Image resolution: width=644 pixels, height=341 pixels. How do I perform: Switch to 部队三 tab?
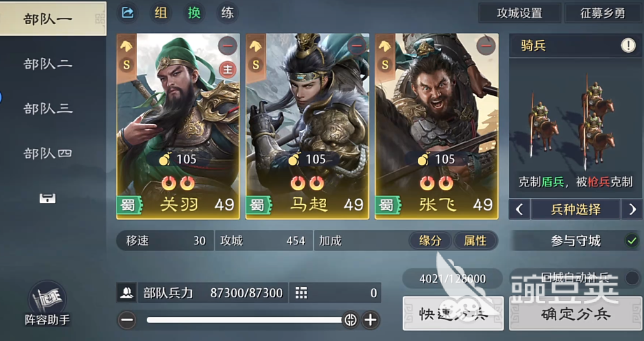pos(48,108)
